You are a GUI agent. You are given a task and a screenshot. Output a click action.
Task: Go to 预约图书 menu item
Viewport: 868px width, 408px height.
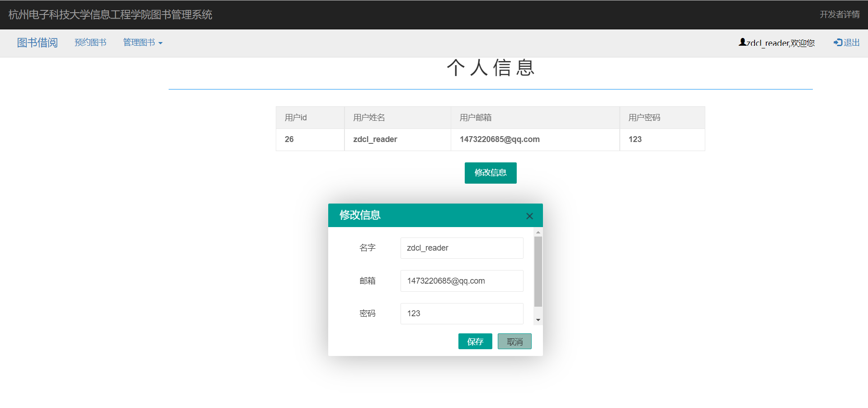[x=90, y=43]
